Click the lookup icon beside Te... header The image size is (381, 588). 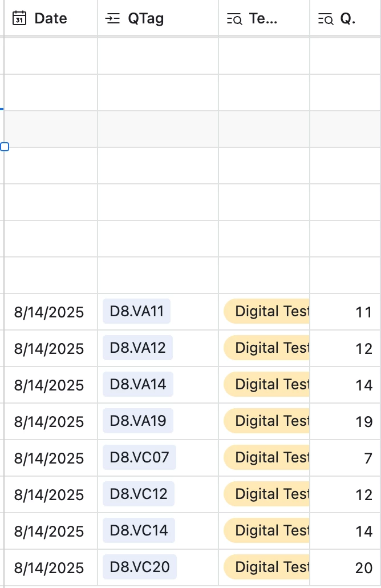(234, 19)
